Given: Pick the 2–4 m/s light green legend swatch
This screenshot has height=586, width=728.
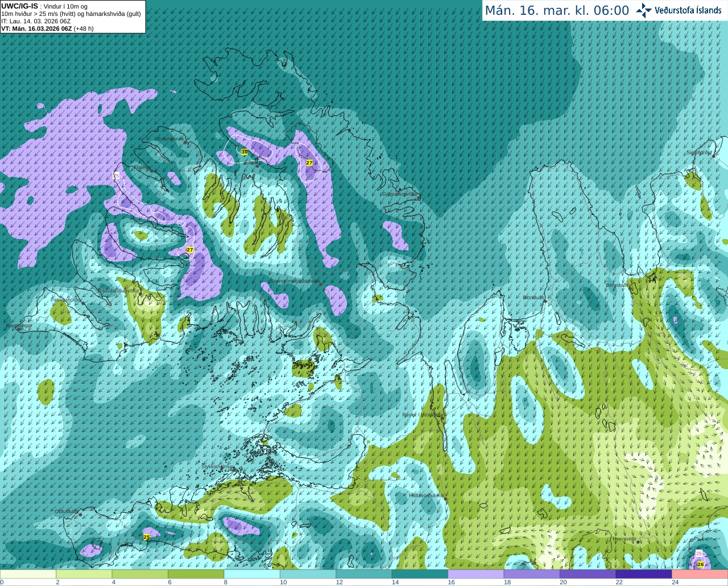Looking at the screenshot, I should [84, 574].
